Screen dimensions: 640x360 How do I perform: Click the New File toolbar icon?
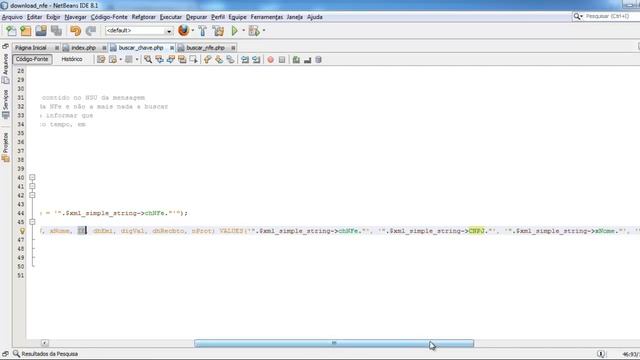(11, 31)
